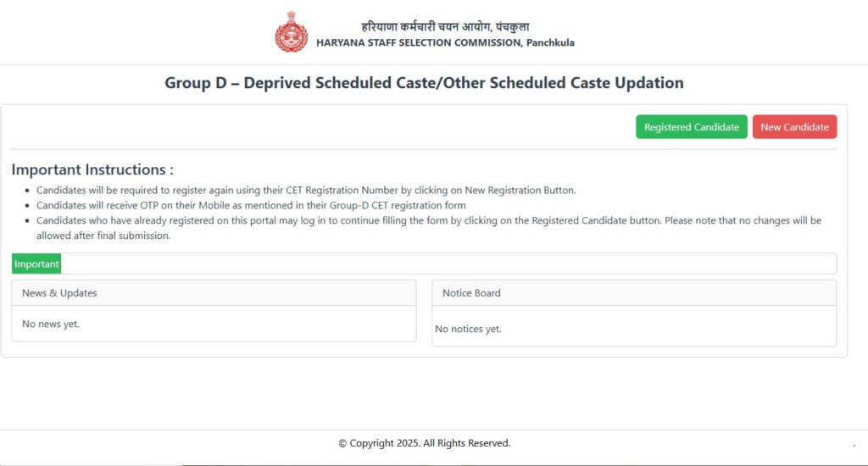Click the empty scrolling ticker beside Important
The width and height of the screenshot is (868, 466).
point(448,264)
